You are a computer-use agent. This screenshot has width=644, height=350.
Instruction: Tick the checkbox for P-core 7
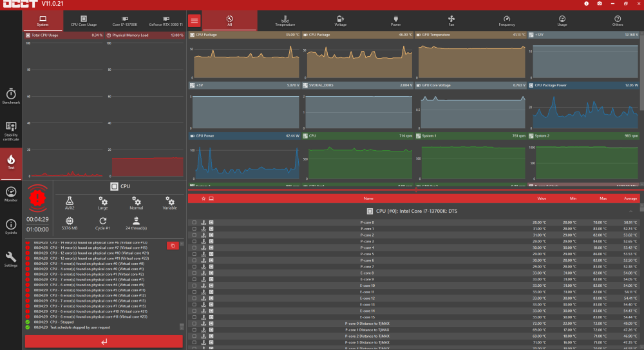tap(194, 266)
